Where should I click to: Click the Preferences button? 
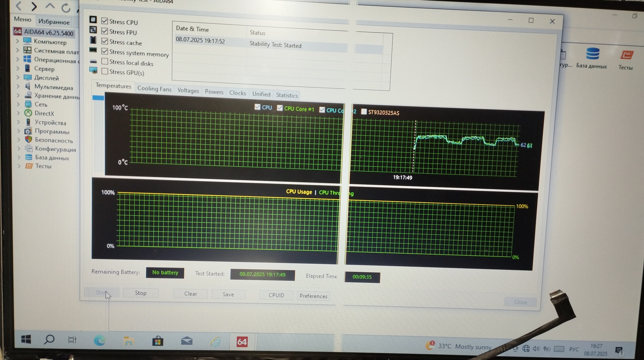(x=313, y=296)
